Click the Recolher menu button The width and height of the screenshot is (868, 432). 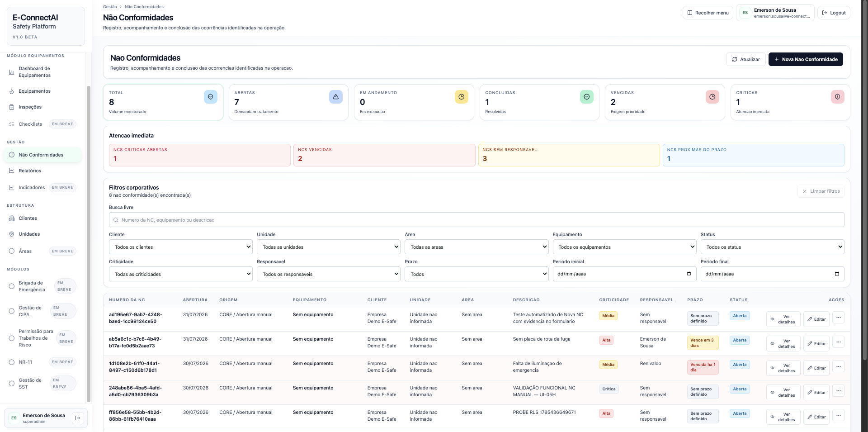click(x=708, y=13)
